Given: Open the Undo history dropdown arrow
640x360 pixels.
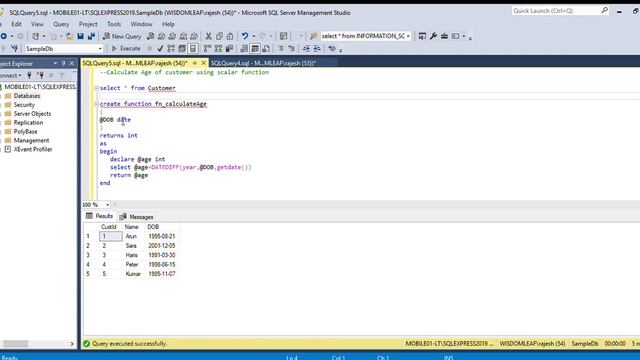Looking at the screenshot, I should [x=253, y=36].
